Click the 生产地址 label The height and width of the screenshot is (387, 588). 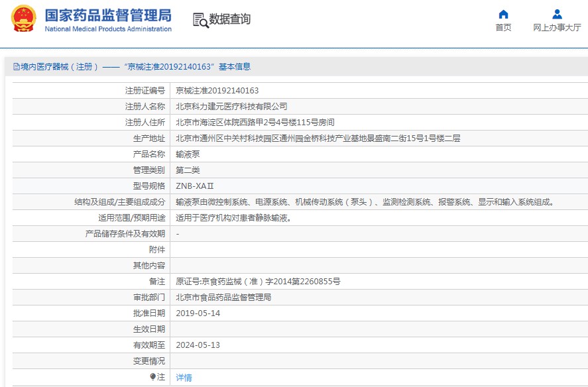pos(149,138)
